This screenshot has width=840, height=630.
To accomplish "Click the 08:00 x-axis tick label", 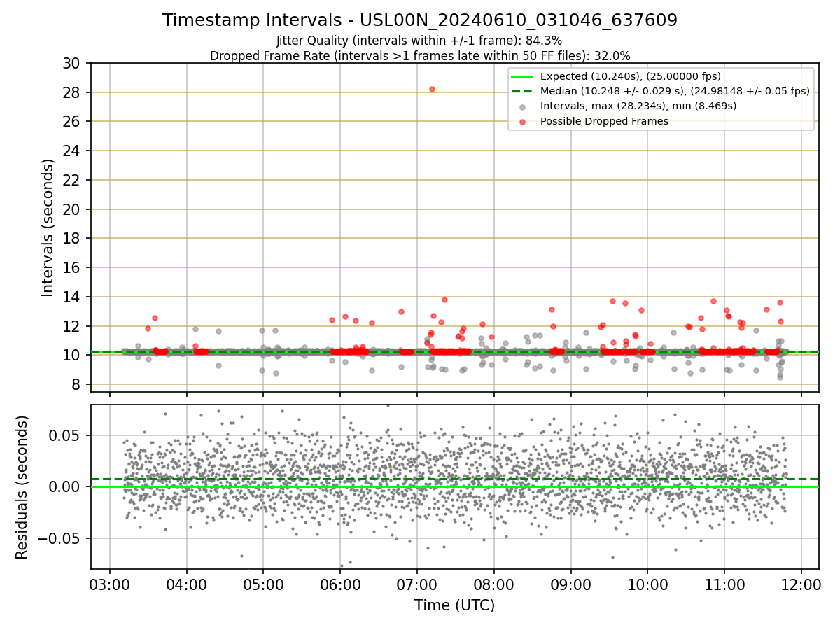I will (493, 584).
